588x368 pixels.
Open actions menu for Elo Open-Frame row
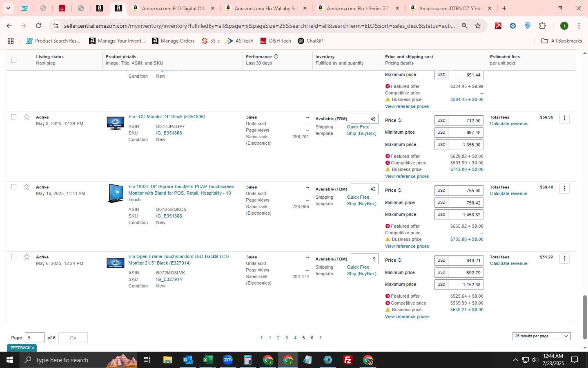pyautogui.click(x=564, y=258)
